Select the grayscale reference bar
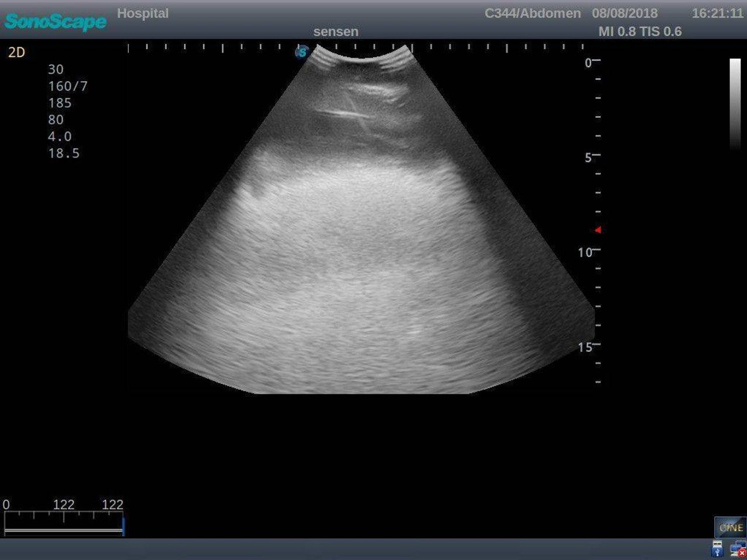The image size is (747, 560). click(735, 99)
